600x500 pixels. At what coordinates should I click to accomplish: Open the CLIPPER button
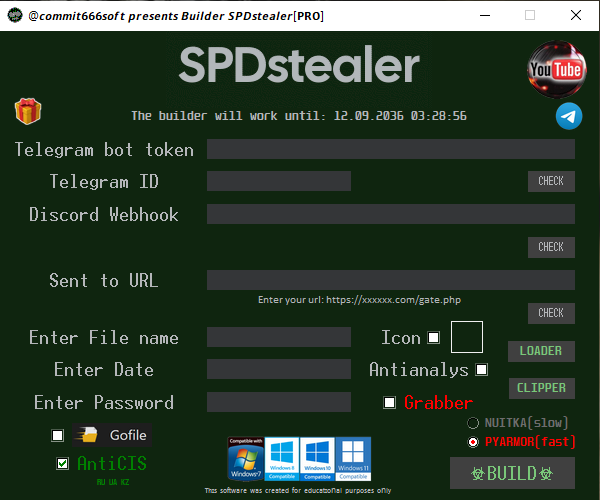[541, 388]
